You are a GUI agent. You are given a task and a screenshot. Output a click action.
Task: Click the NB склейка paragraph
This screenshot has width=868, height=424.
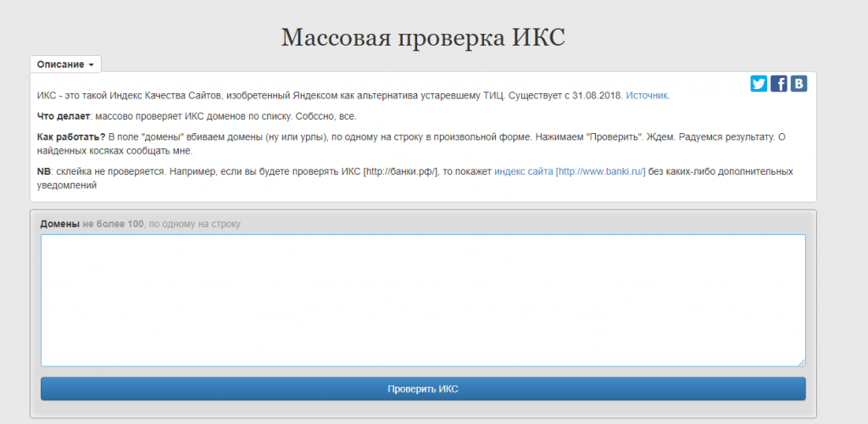pos(415,178)
